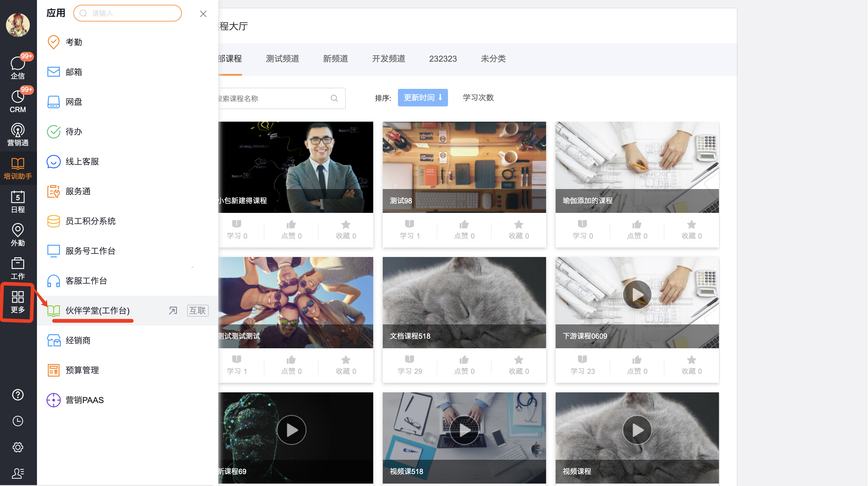Like the 瑜伽添加的课程 course
The image size is (868, 486).
(x=637, y=230)
